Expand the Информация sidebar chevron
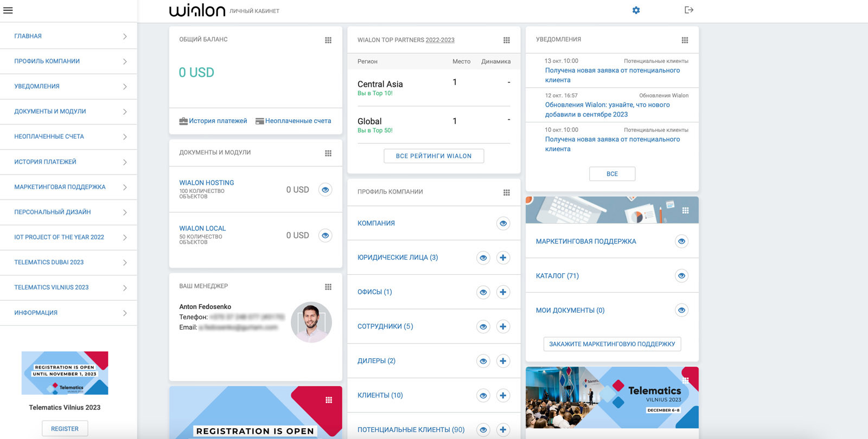Viewport: 868px width, 439px height. tap(125, 313)
